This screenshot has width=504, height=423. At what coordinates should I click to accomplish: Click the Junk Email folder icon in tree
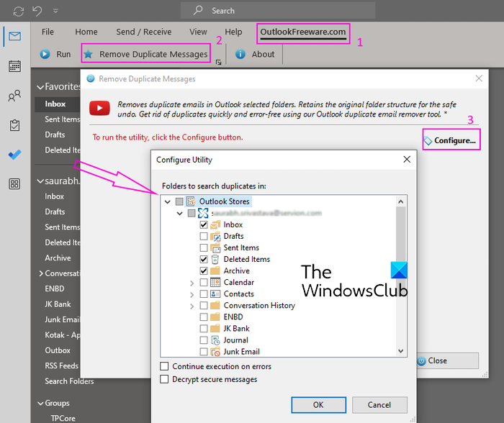click(215, 352)
